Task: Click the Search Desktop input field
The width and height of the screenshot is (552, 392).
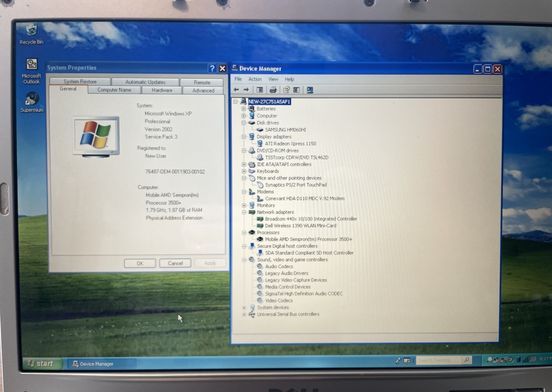Action: [438, 360]
